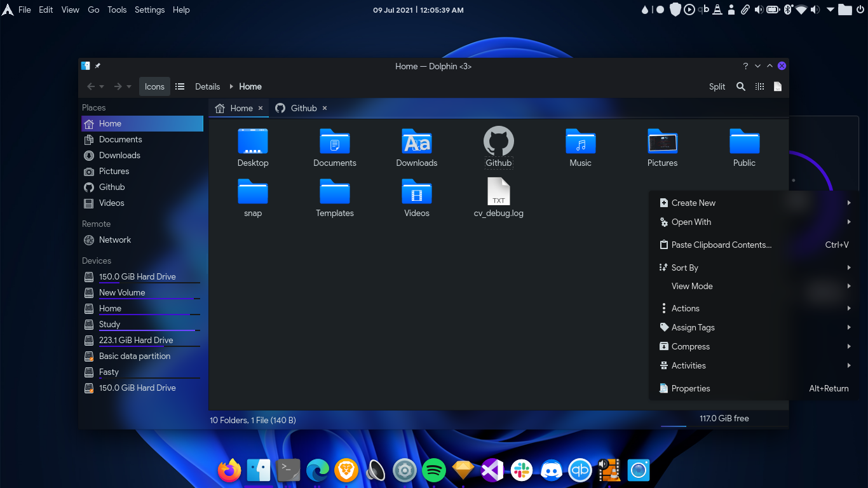
Task: Expand the Assign Tags submenu arrow
Action: pos(849,327)
